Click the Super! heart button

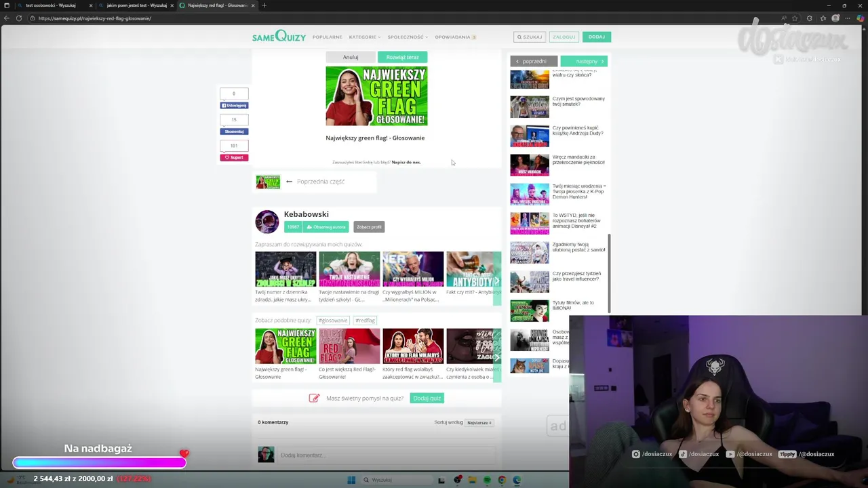[x=234, y=157]
